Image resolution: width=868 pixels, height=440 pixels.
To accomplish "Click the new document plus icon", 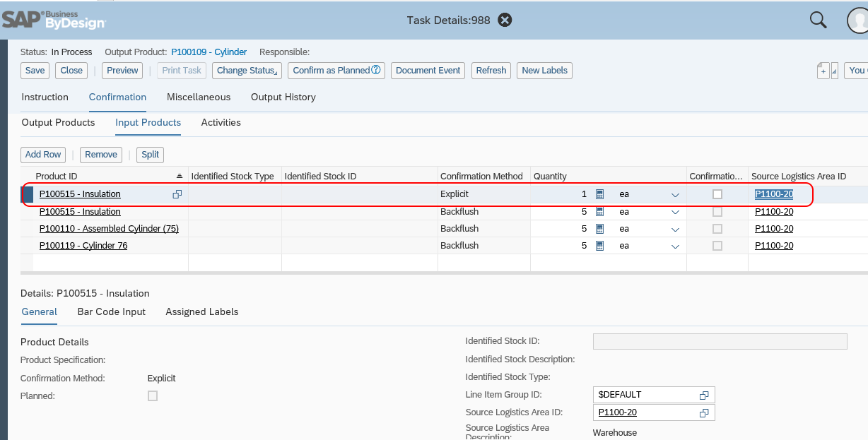I will (x=823, y=71).
